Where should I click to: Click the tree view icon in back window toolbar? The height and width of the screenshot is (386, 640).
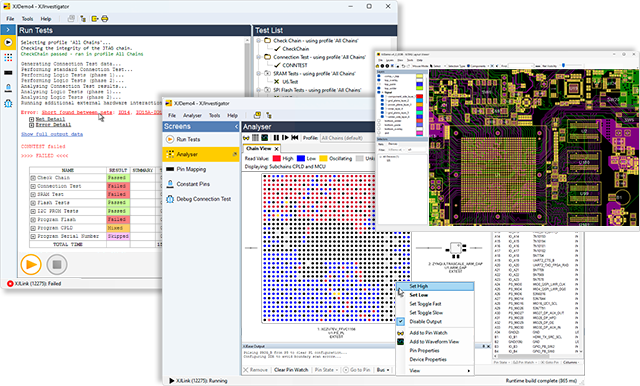coord(83,19)
